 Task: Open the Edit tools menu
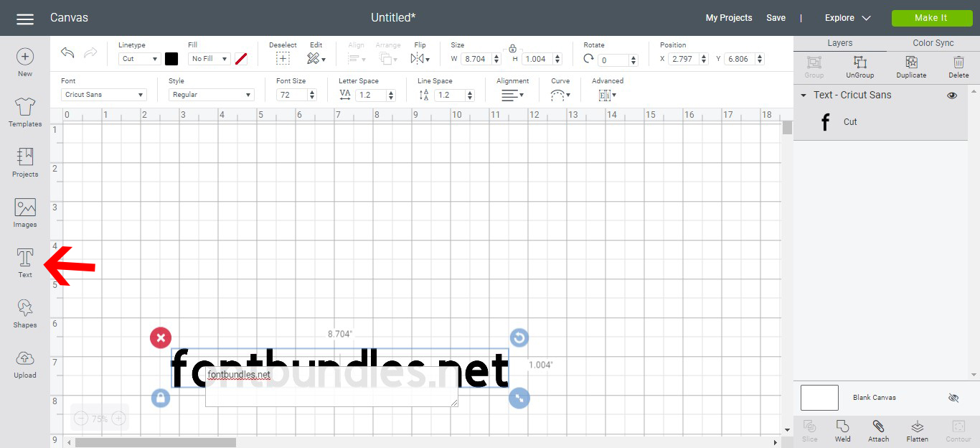pyautogui.click(x=316, y=59)
